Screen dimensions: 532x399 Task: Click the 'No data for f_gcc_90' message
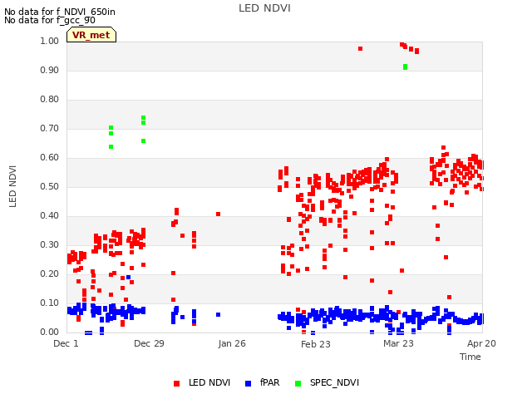pos(50,20)
